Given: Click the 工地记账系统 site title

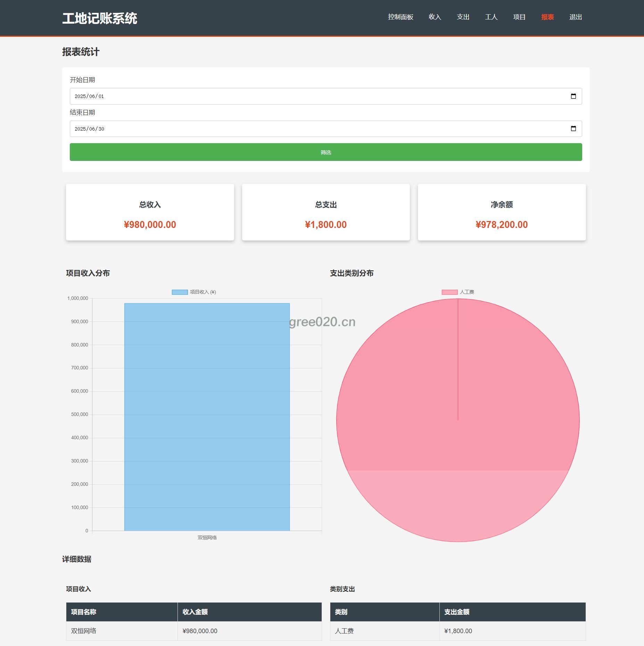Looking at the screenshot, I should coord(100,18).
